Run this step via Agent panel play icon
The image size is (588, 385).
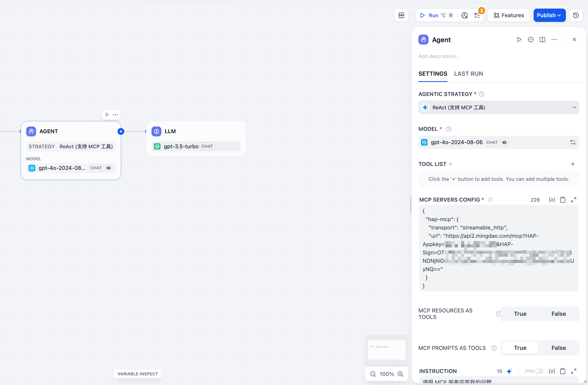519,40
